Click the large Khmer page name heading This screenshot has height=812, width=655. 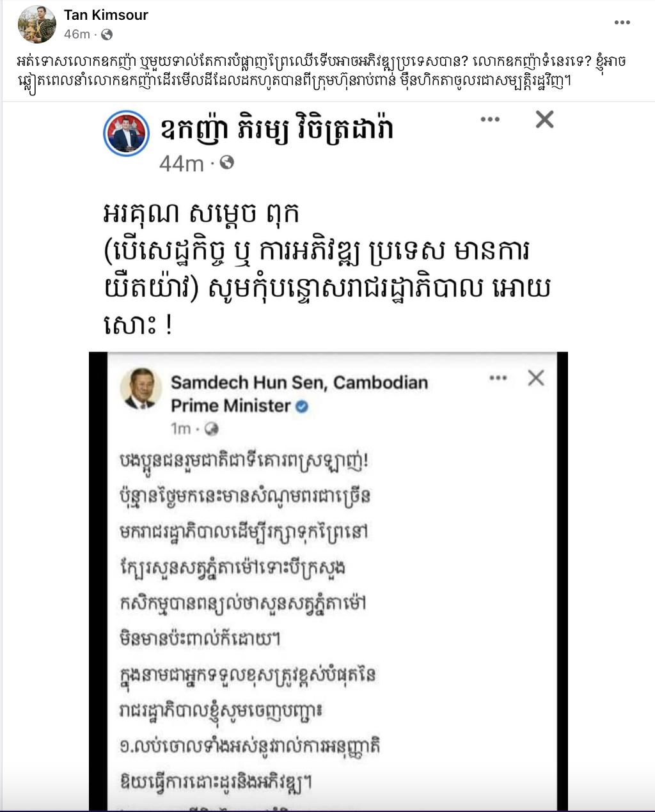[x=277, y=130]
